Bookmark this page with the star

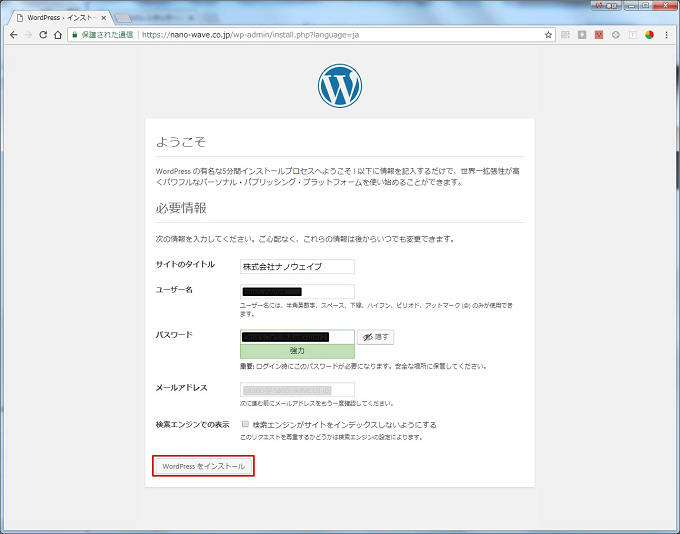coord(548,35)
